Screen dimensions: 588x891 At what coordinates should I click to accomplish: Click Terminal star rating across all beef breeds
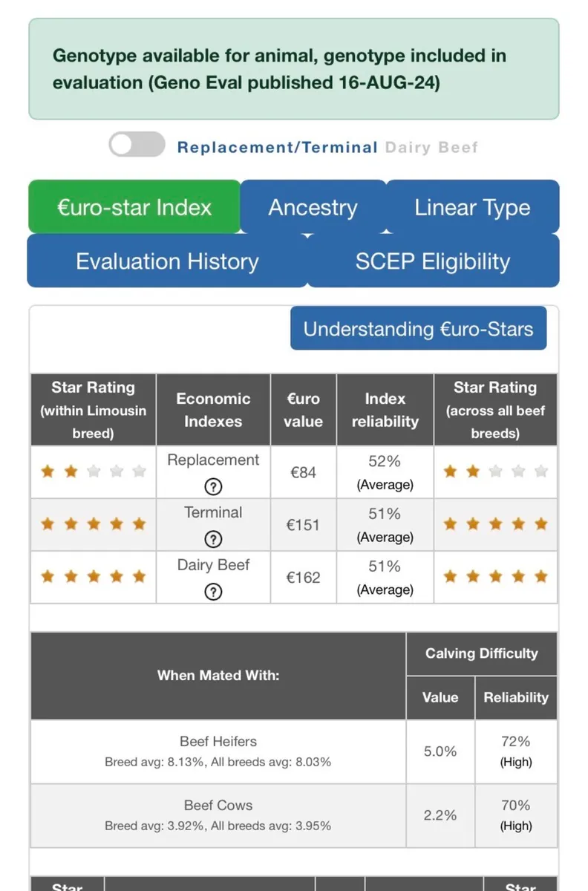pyautogui.click(x=495, y=524)
